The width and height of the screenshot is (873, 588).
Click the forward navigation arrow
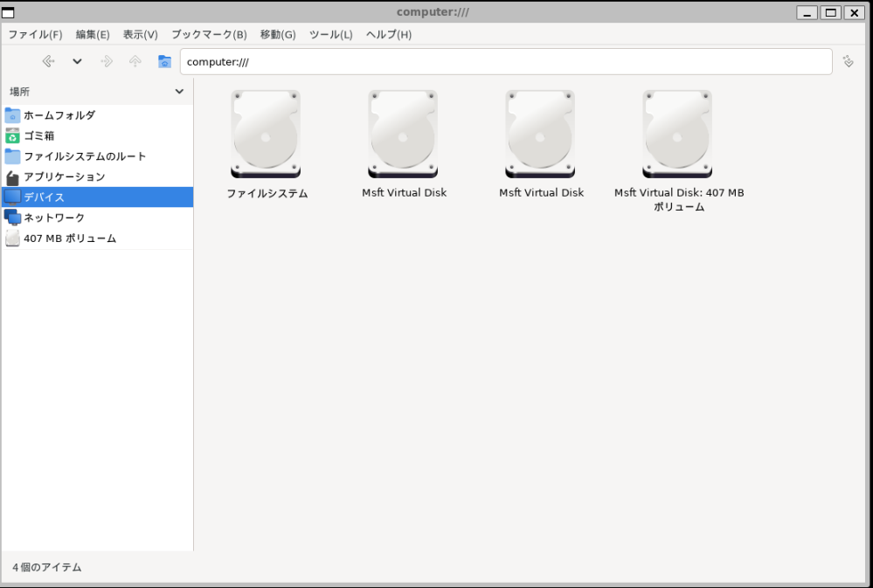tap(107, 61)
